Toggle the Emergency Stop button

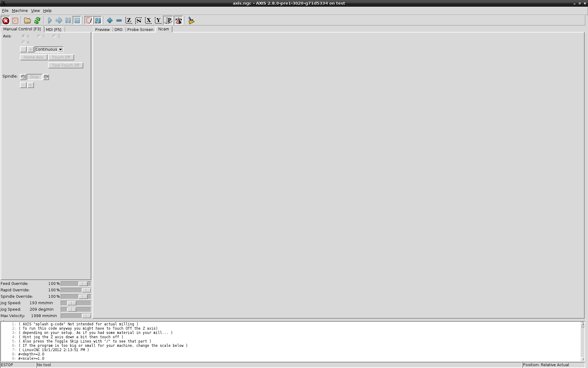coord(6,21)
